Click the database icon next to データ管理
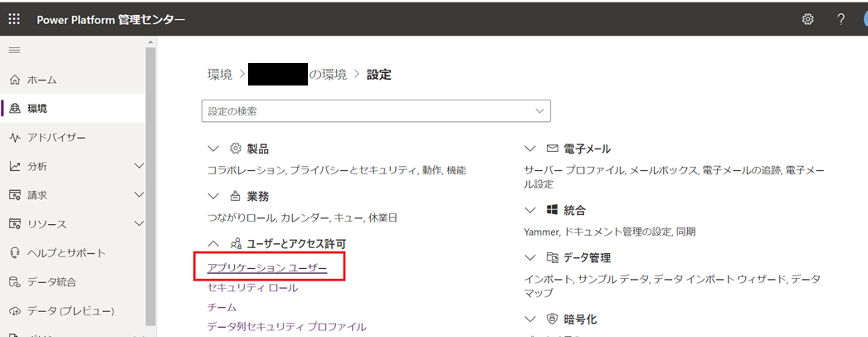This screenshot has height=337, width=868. (x=552, y=257)
